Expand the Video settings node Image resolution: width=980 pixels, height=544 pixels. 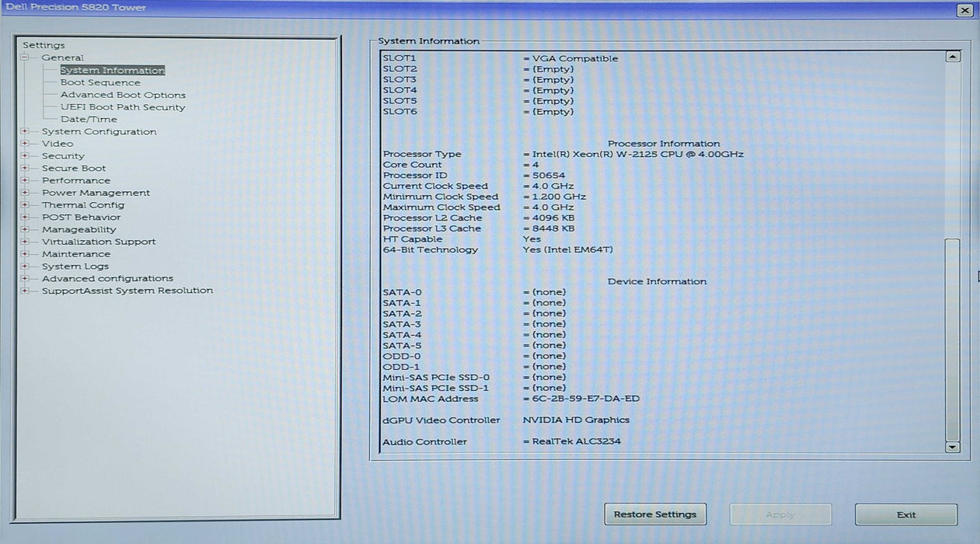[x=25, y=144]
